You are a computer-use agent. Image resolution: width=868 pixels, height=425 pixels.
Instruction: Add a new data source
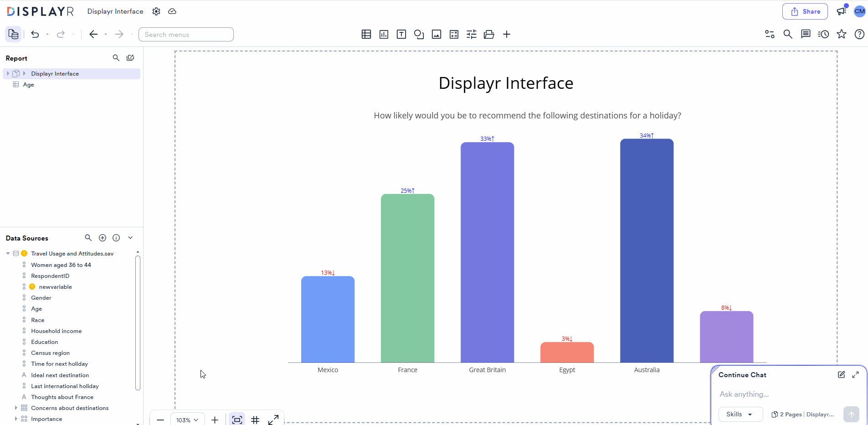pos(103,238)
